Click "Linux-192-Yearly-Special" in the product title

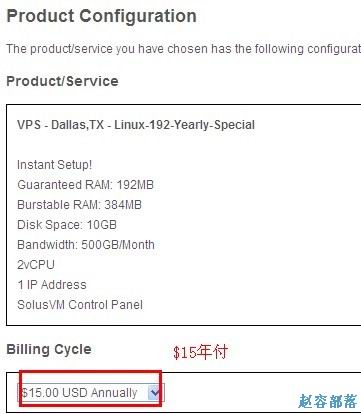(x=184, y=125)
